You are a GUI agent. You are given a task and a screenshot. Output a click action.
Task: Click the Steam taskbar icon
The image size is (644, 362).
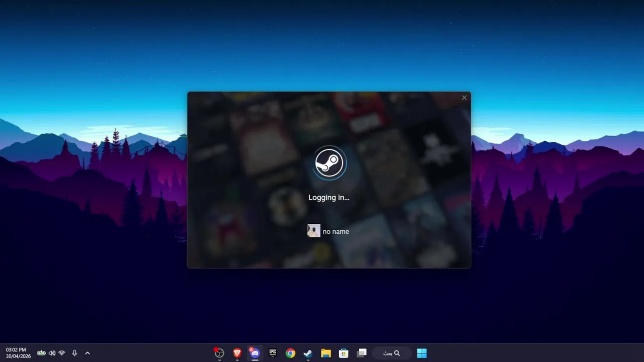308,353
